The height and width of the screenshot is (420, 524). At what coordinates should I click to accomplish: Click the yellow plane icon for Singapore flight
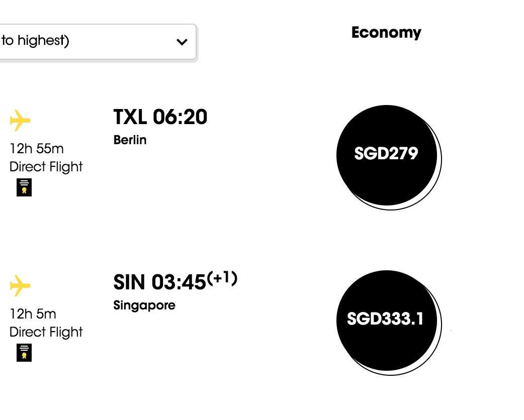click(20, 286)
